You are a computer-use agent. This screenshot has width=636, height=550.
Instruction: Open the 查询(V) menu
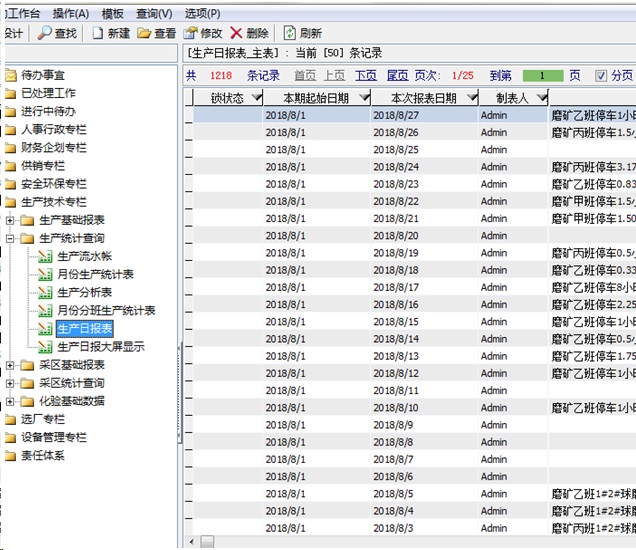point(154,13)
